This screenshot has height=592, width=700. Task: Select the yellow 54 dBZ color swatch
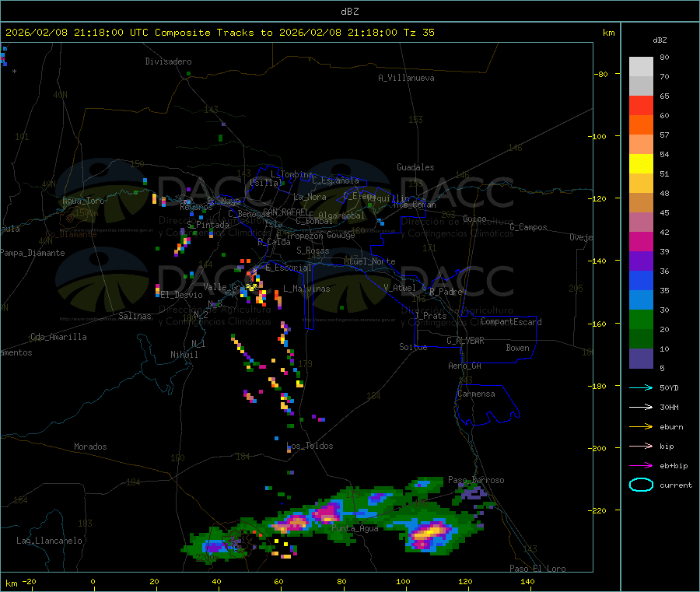(641, 164)
